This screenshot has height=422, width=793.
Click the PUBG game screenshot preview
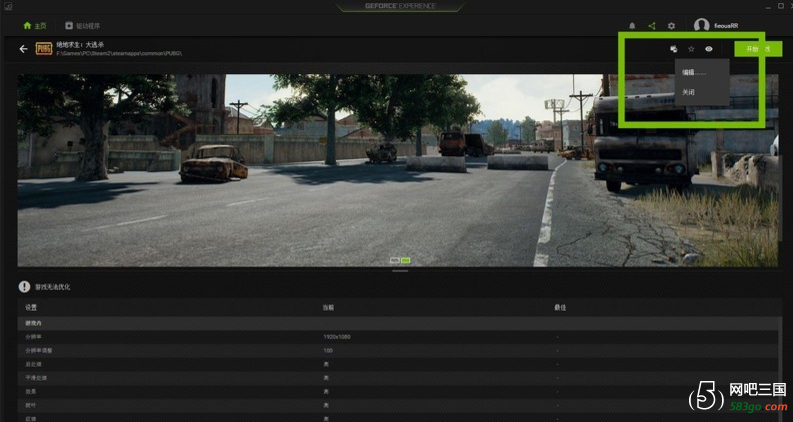pos(398,171)
